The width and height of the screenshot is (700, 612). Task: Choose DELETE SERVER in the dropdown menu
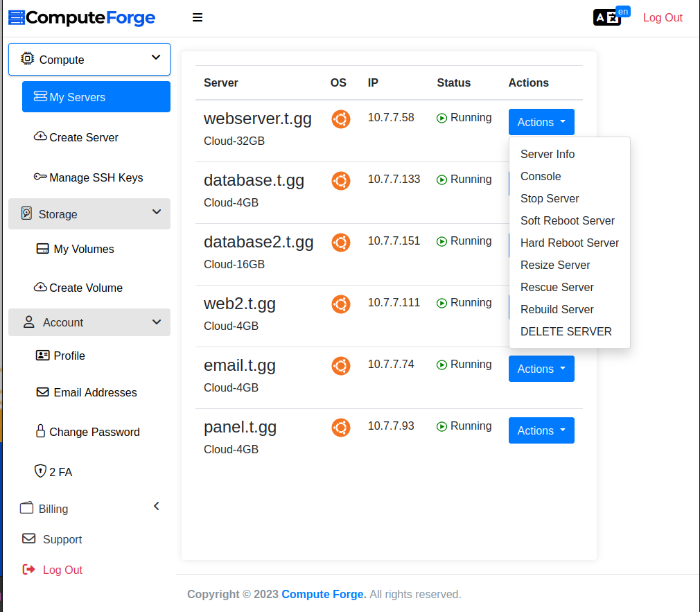point(566,331)
